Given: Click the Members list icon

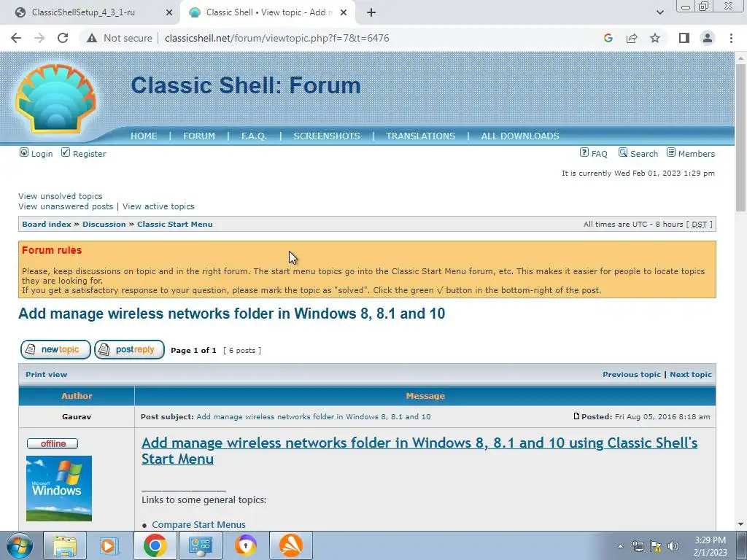Looking at the screenshot, I should 671,152.
